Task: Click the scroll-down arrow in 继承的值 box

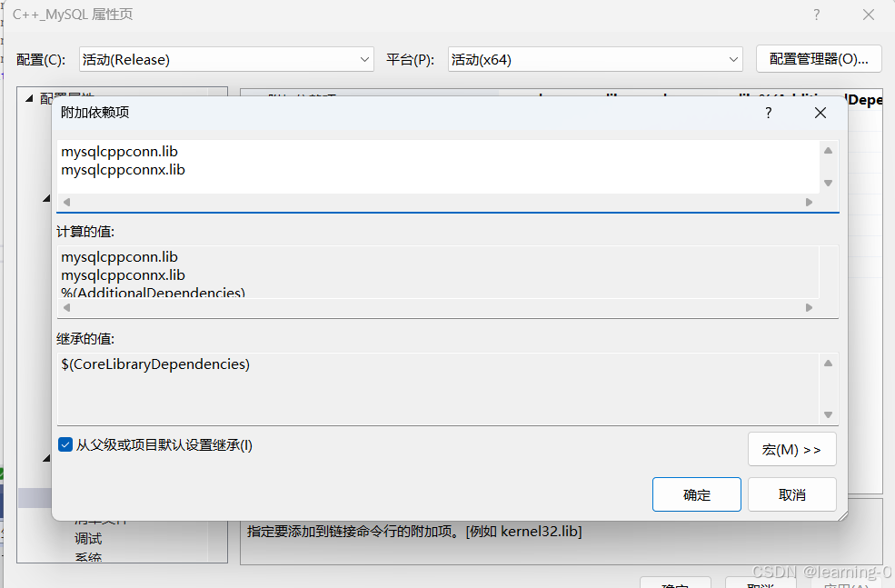Action: point(828,414)
